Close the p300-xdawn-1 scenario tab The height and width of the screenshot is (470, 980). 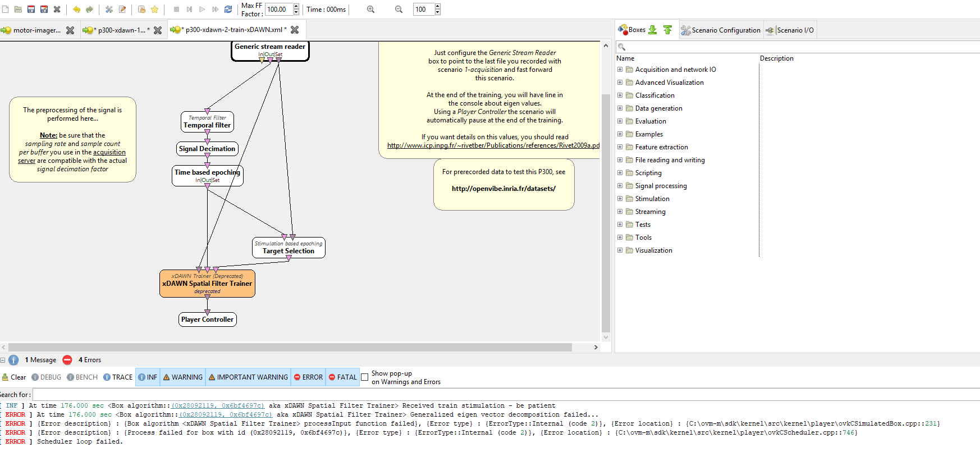[158, 30]
